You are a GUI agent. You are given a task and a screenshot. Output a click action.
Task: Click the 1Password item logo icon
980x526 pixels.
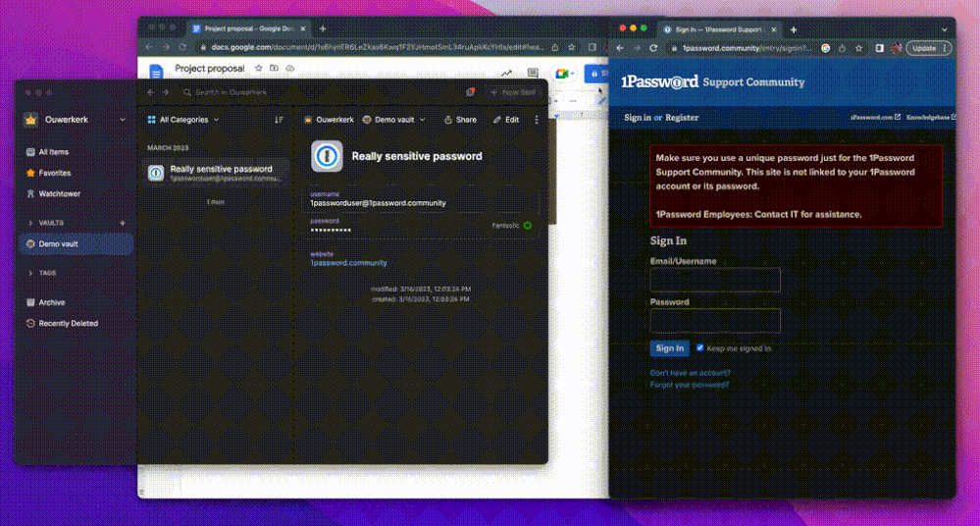click(327, 156)
